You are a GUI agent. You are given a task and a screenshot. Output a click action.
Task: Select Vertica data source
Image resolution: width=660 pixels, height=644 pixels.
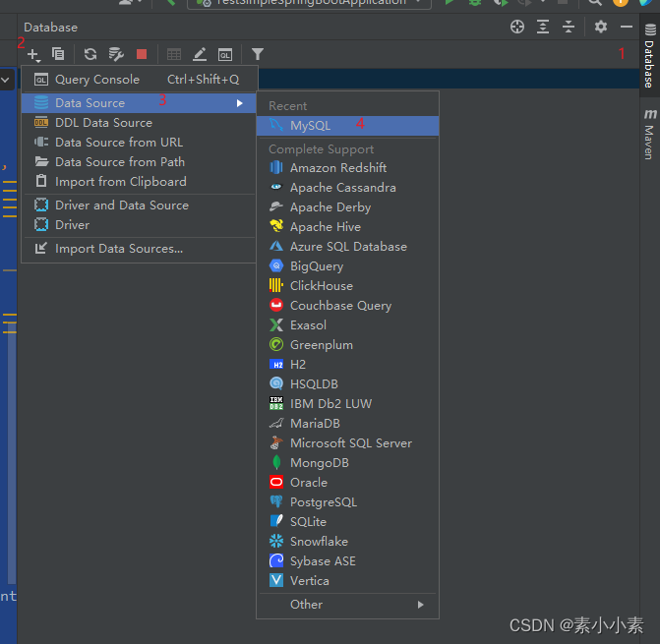coord(347,581)
